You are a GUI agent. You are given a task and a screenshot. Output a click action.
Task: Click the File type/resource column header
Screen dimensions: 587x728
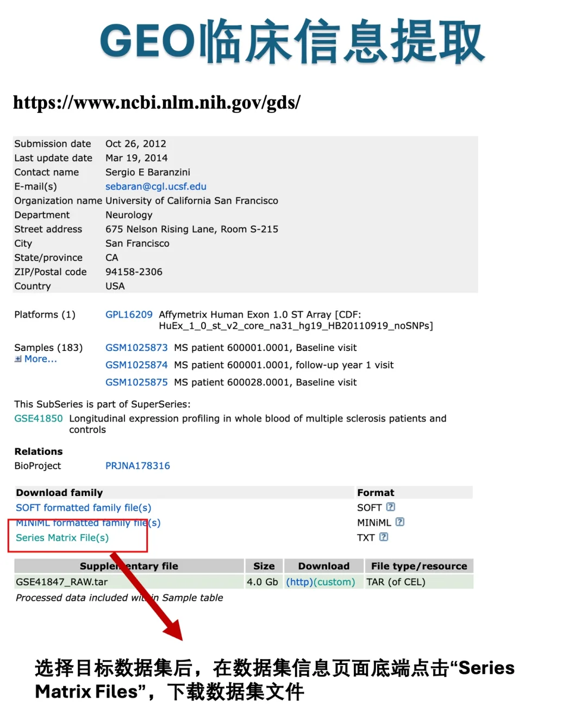(419, 566)
